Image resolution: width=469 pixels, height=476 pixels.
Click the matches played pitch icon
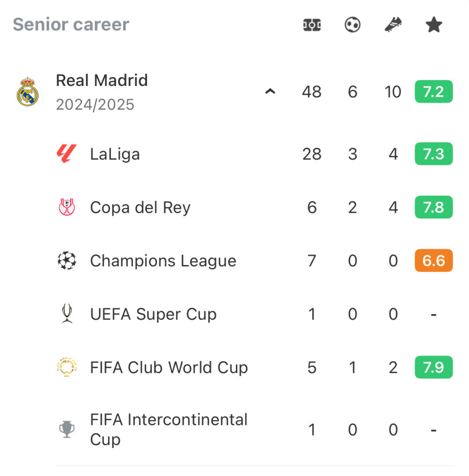pyautogui.click(x=312, y=25)
